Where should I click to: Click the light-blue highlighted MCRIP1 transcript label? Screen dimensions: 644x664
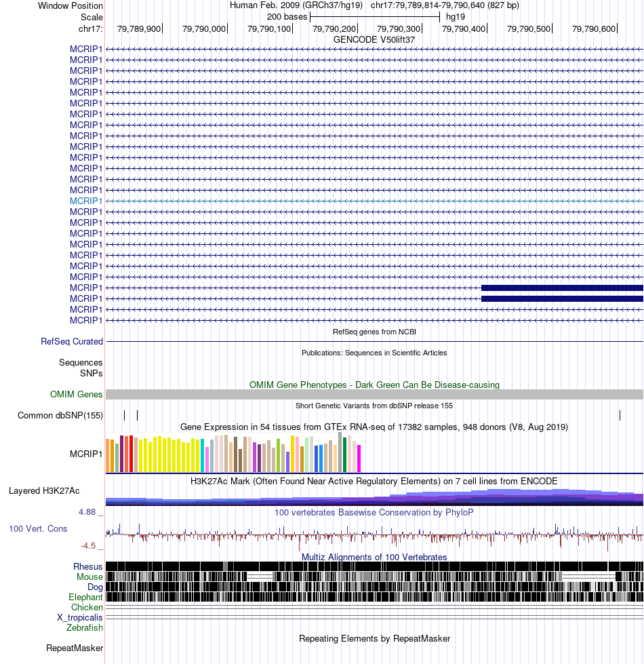point(86,201)
